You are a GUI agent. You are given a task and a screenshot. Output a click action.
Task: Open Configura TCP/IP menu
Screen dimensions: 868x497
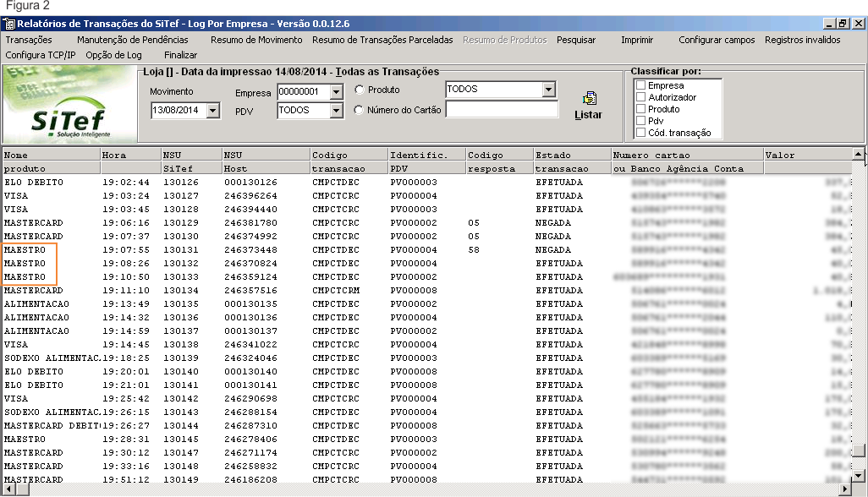pos(41,55)
